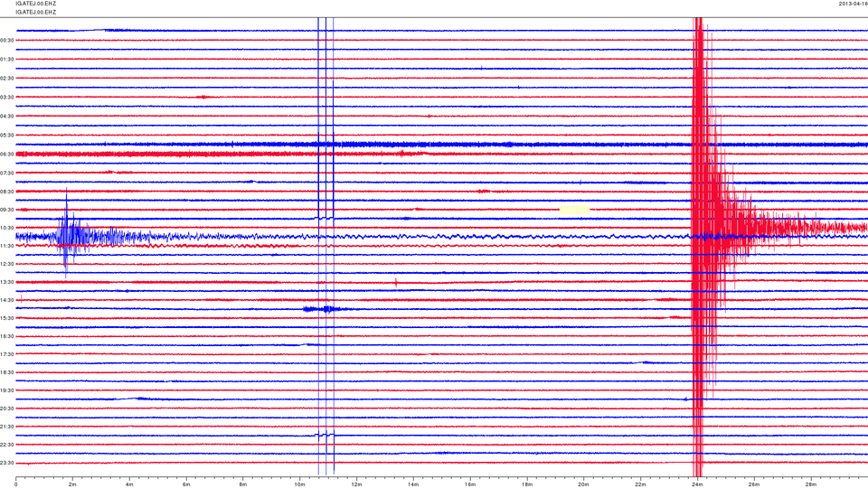Click the 28m axis tick label

pos(810,484)
